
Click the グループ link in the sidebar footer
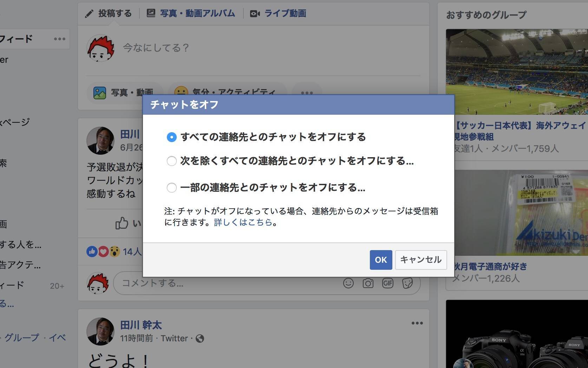point(21,337)
